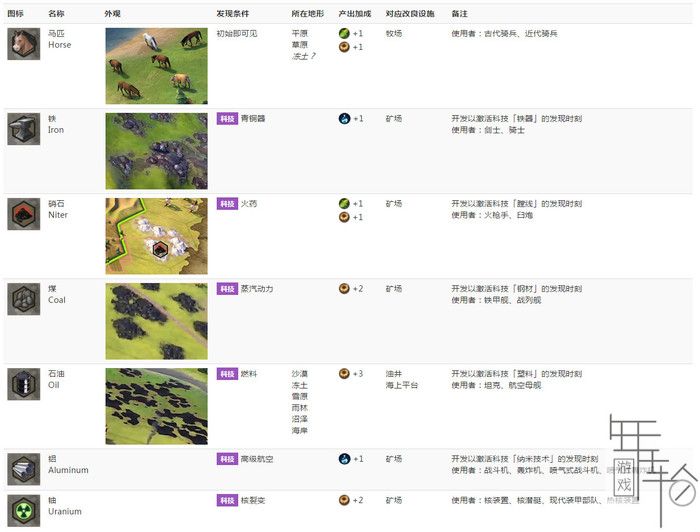The width and height of the screenshot is (700, 532).
Task: Open the Oil appearance screenshot
Action: tap(156, 406)
